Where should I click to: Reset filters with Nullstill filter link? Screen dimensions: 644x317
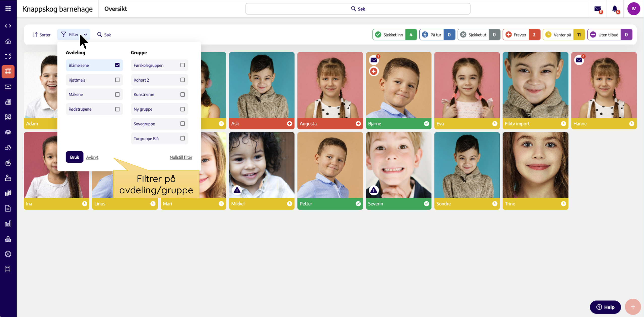pyautogui.click(x=181, y=157)
